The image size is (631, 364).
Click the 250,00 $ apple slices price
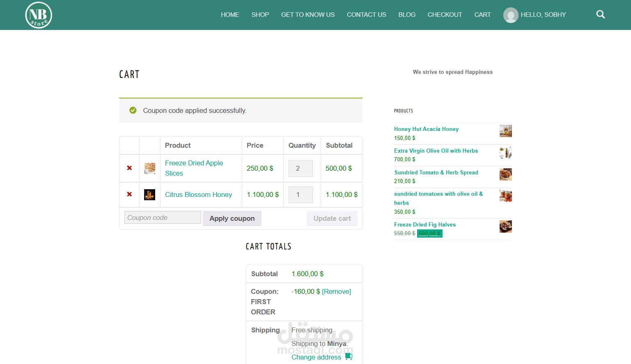[260, 168]
